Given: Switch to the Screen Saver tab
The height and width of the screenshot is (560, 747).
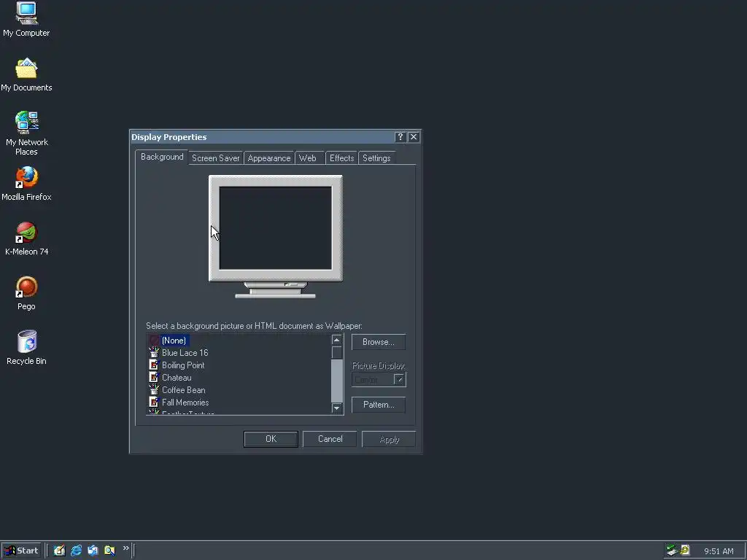Looking at the screenshot, I should pos(215,158).
